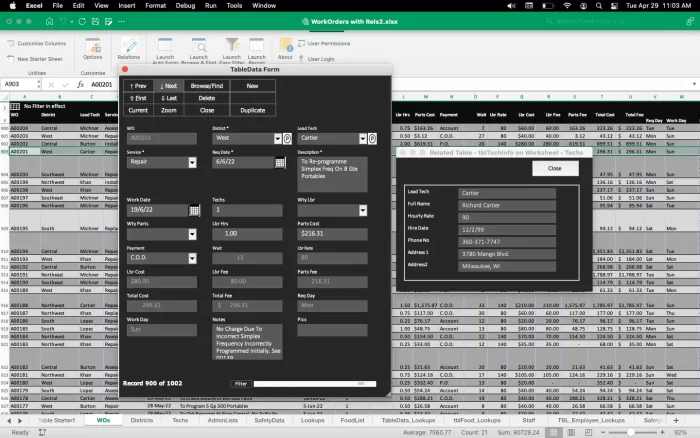Click the record navigation slider bar
Screen dimensions: 700x438
[314, 383]
